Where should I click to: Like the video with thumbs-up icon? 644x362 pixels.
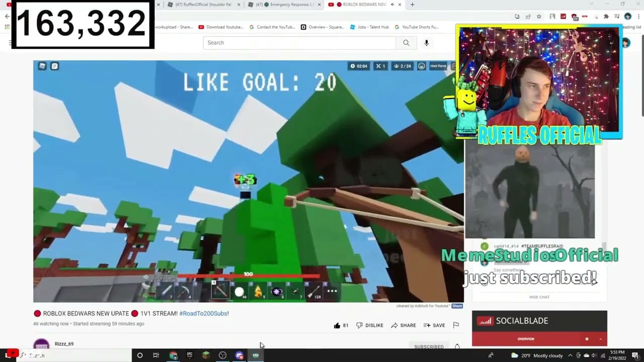tap(337, 325)
